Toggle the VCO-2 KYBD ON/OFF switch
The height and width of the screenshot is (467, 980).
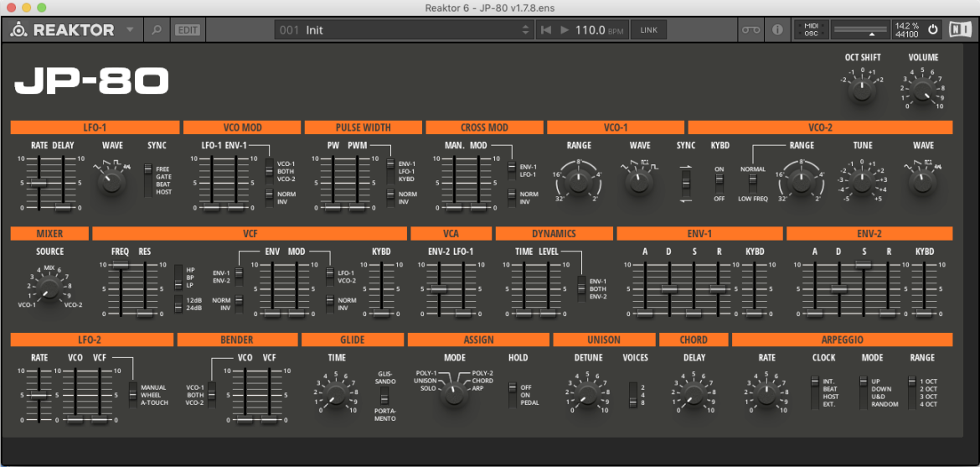point(720,183)
